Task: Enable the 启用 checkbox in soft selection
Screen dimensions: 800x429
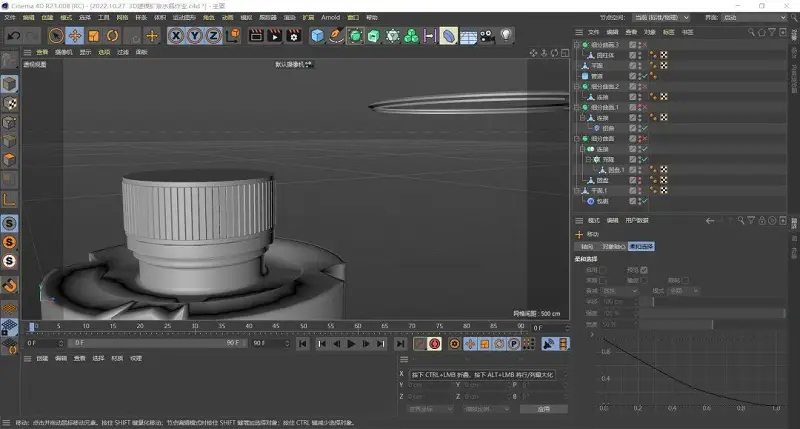Action: (603, 270)
